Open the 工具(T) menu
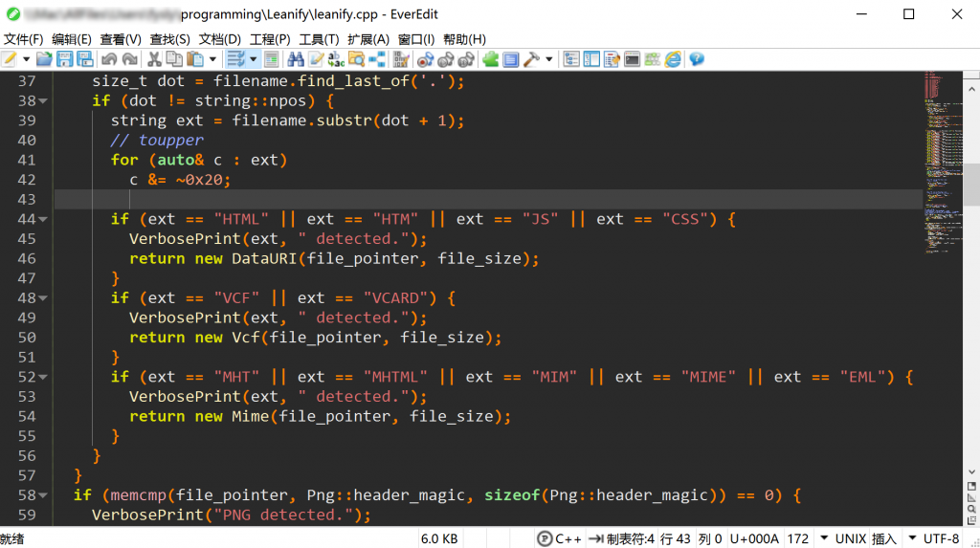This screenshot has height=548, width=980. (319, 39)
